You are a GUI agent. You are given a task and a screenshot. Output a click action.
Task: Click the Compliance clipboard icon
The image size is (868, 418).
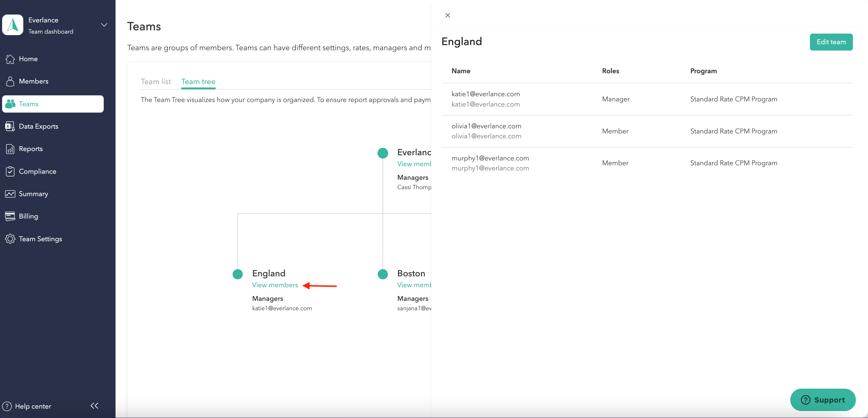pyautogui.click(x=10, y=171)
